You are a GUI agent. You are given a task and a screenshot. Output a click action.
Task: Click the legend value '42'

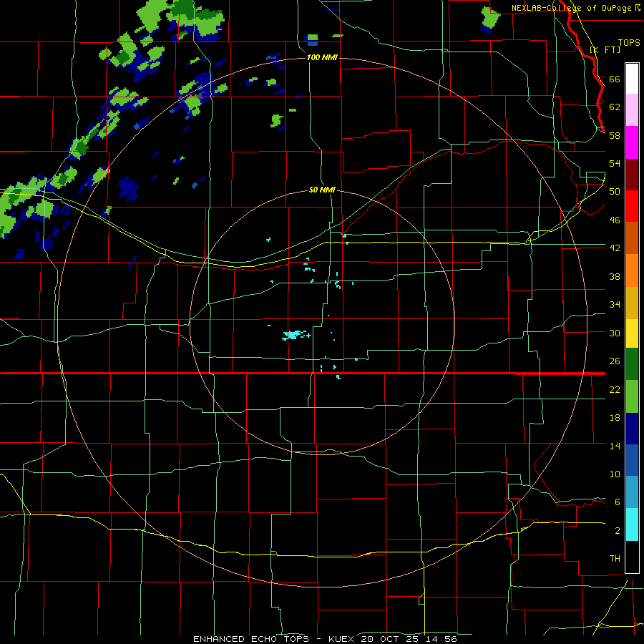615,248
